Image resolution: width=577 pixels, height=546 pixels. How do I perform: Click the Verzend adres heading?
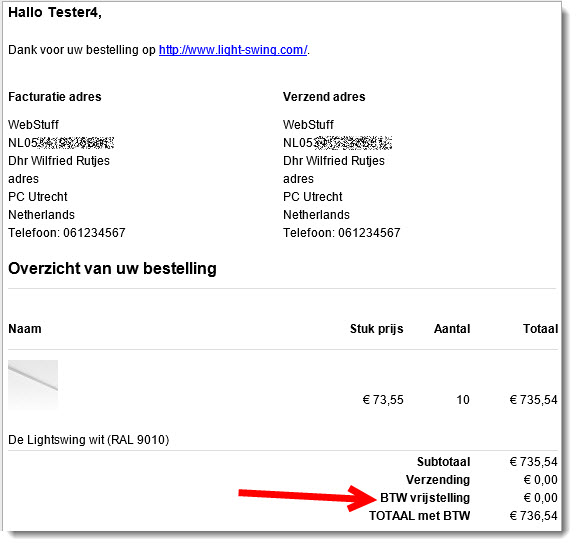[324, 97]
